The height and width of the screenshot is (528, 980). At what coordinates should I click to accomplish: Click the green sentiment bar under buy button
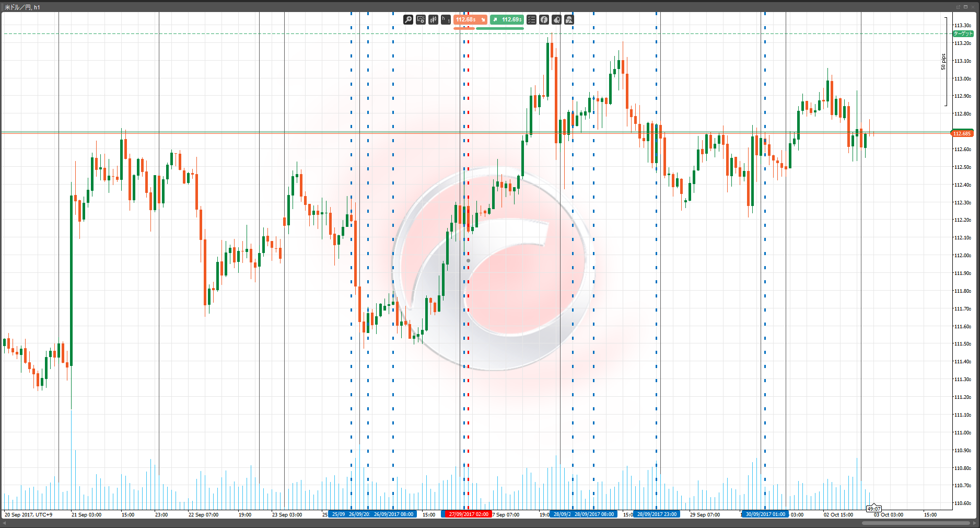500,28
